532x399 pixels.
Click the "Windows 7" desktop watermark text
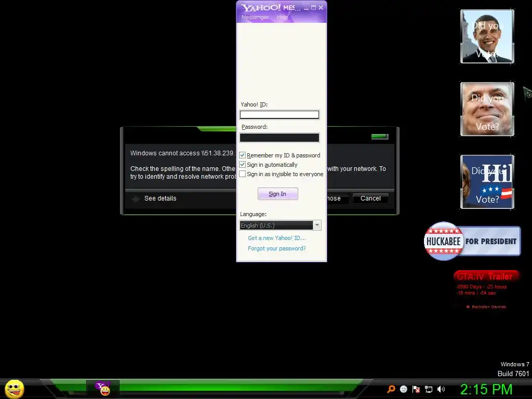point(515,364)
